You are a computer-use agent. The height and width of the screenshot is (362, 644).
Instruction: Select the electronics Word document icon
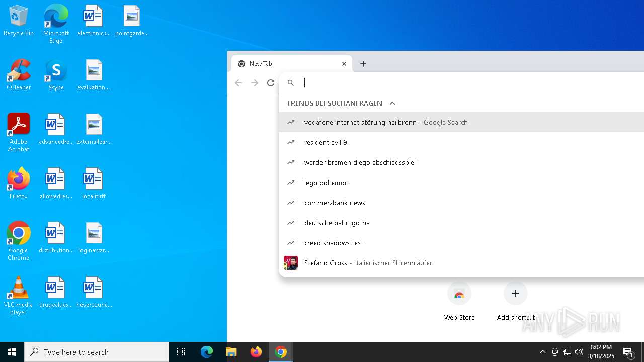pyautogui.click(x=94, y=21)
